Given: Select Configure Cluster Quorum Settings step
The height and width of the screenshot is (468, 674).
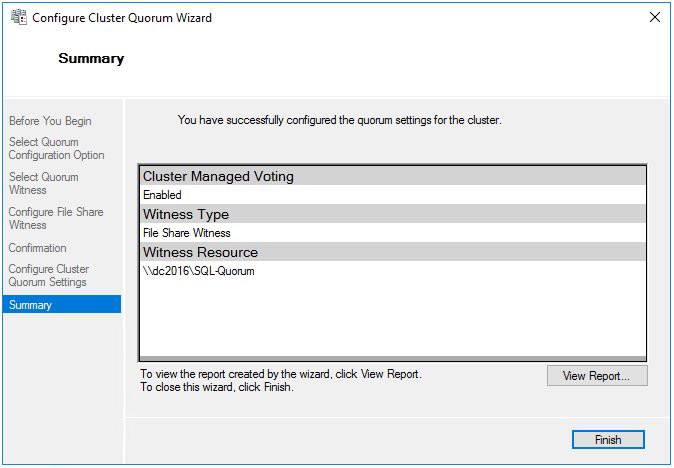Looking at the screenshot, I should click(x=49, y=276).
